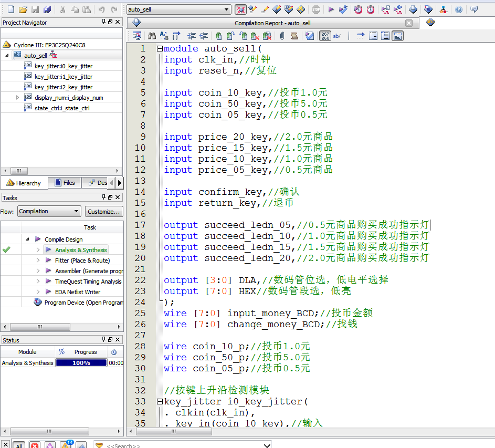
Task: Insert template using the scroll icon
Action: coord(294,36)
